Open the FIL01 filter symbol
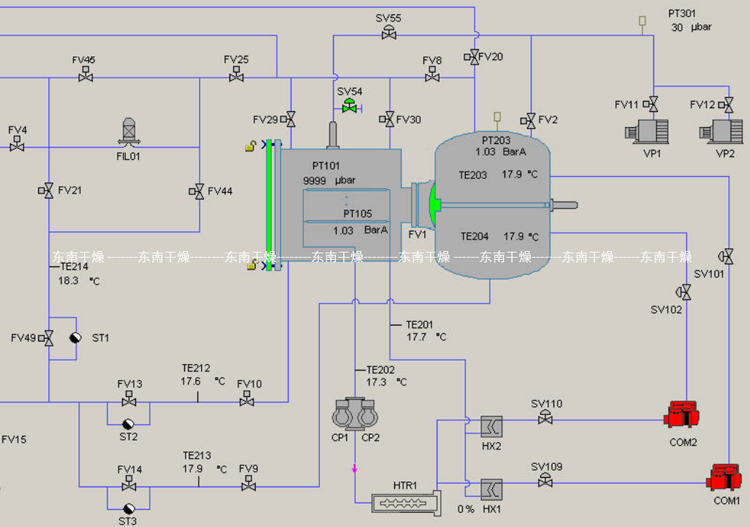 [129, 132]
